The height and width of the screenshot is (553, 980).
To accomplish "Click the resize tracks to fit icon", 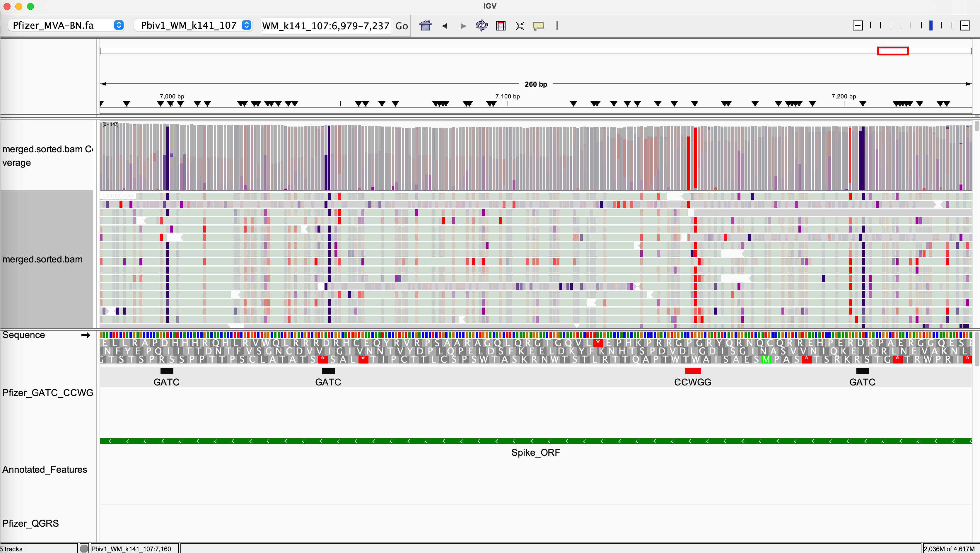I will click(x=520, y=26).
